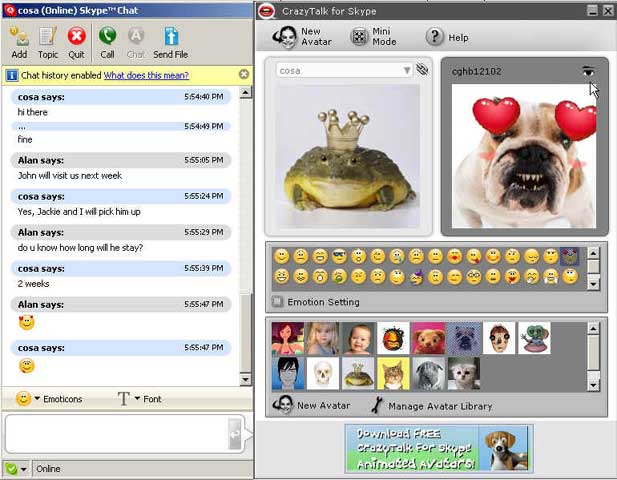Choose the blonde girl avatar thumbnail
Image resolution: width=617 pixels, height=480 pixels.
tap(323, 338)
